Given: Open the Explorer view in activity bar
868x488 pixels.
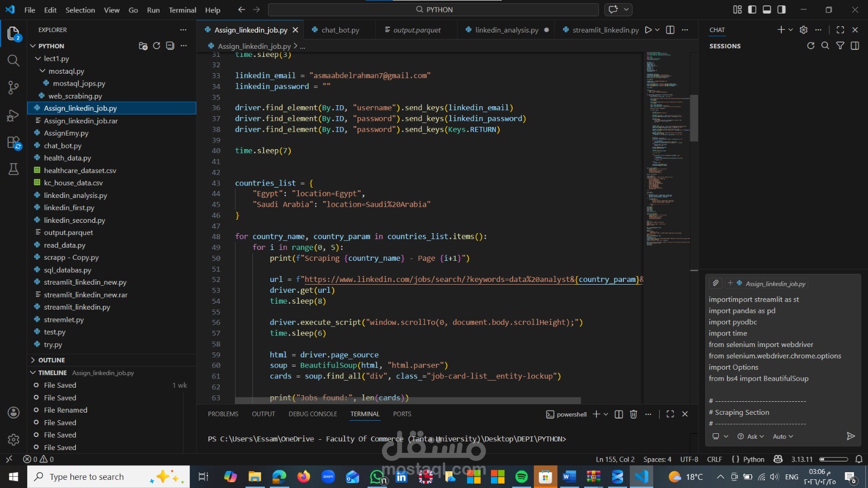Looking at the screenshot, I should [x=14, y=34].
